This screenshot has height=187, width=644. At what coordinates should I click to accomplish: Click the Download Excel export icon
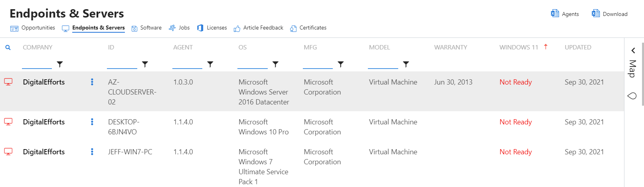click(x=595, y=14)
